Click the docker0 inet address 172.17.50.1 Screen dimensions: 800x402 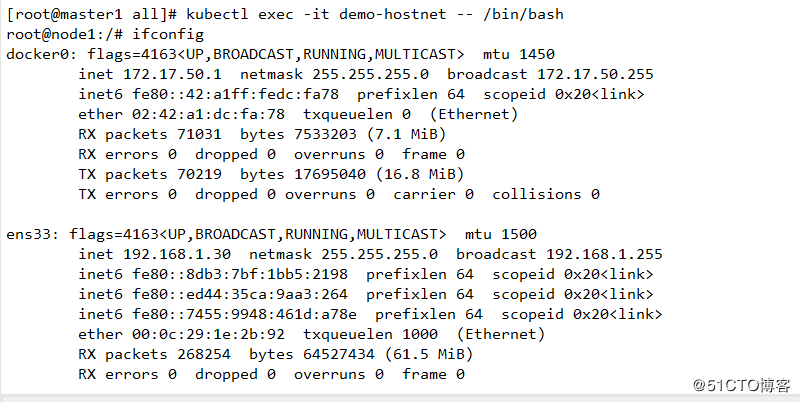pos(172,74)
